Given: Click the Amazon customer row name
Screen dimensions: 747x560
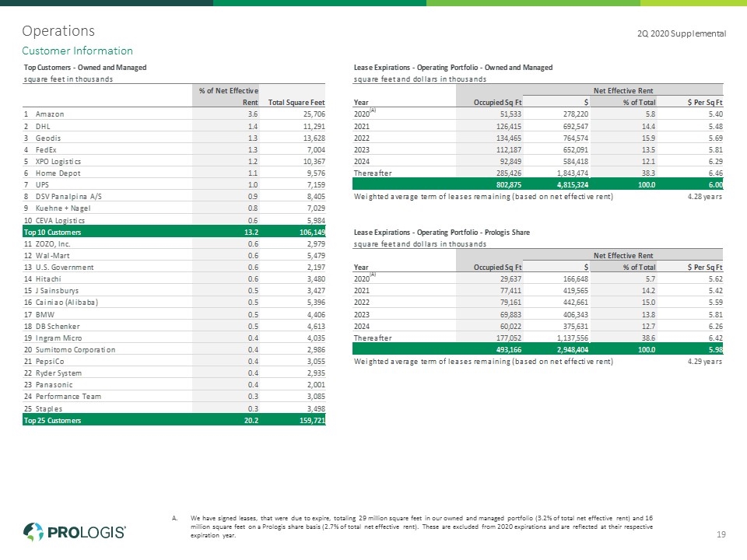Looking at the screenshot, I should click(50, 114).
